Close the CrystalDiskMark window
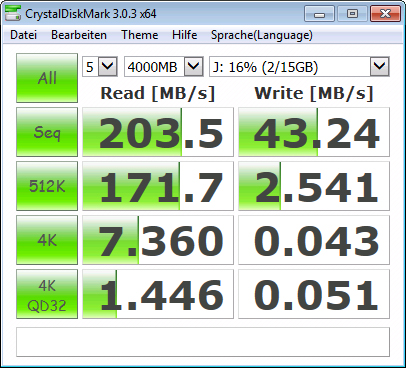Screen dimensions: 406x368 pyautogui.click(x=385, y=14)
